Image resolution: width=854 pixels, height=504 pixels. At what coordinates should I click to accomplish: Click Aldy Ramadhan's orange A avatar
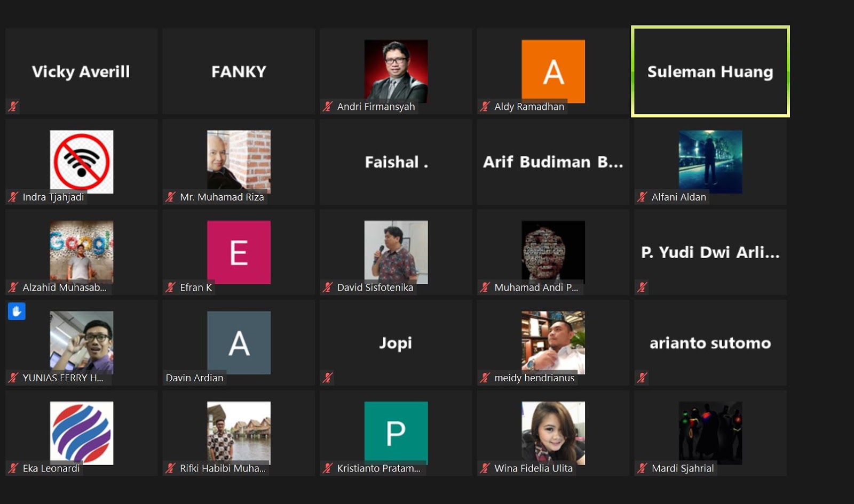coord(553,71)
